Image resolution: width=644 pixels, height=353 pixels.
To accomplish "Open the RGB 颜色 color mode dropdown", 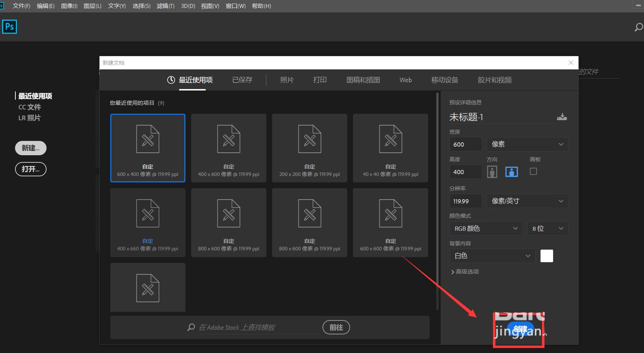I will (486, 229).
